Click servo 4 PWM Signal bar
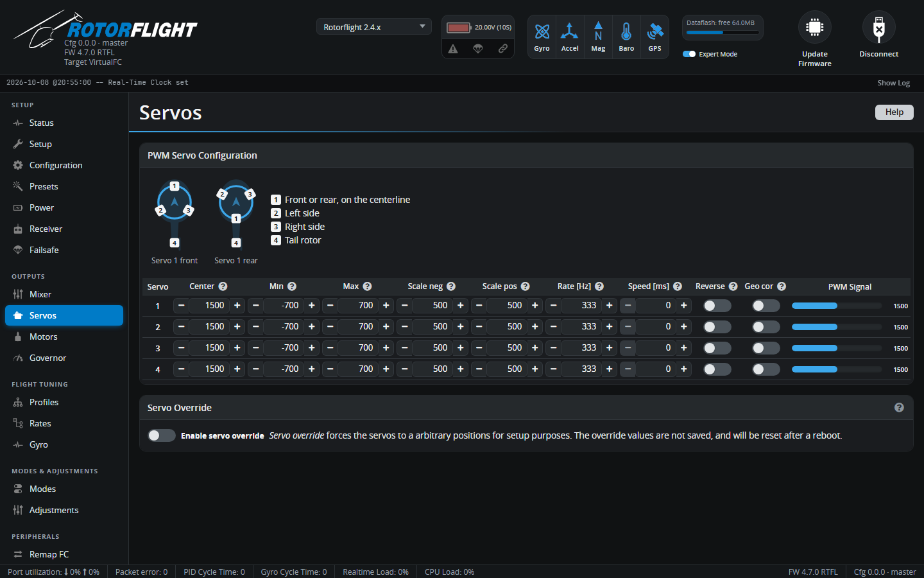This screenshot has height=578, width=924. pos(837,369)
